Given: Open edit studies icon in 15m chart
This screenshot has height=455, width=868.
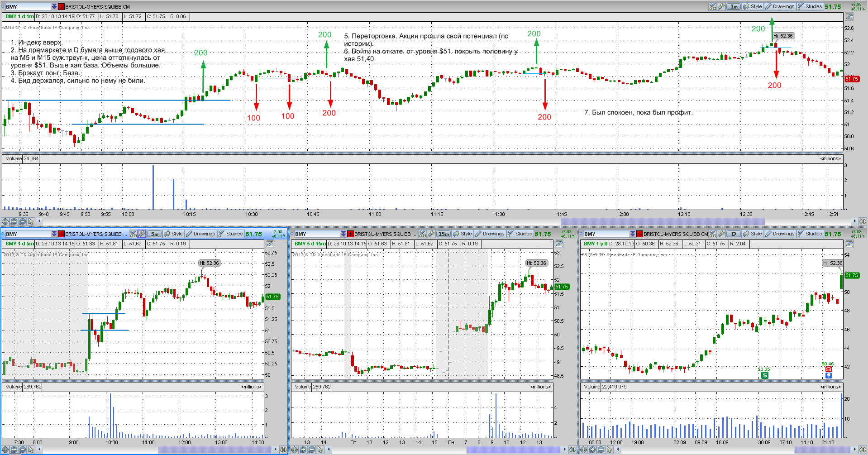Looking at the screenshot, I should point(422,234).
